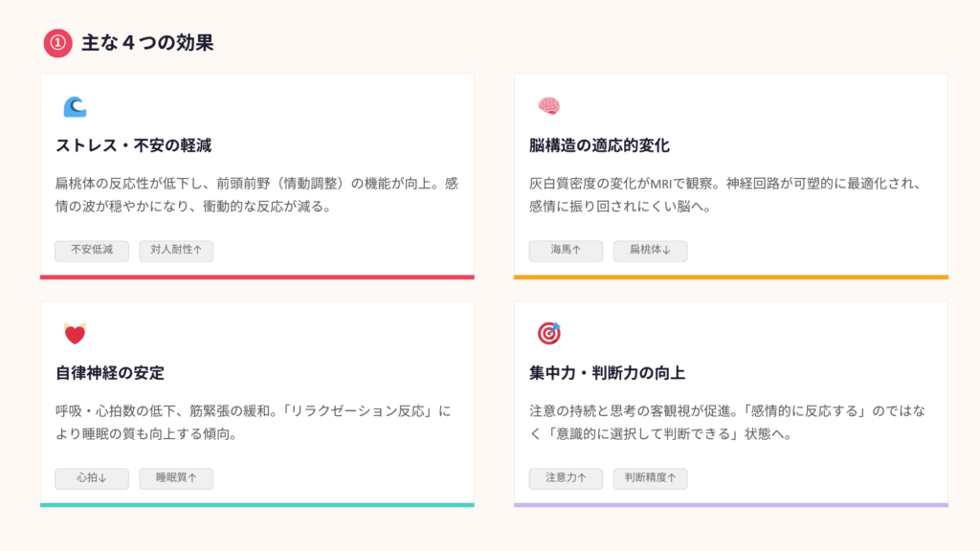This screenshot has height=551, width=980.
Task: Click the heart emoji icon
Action: [x=75, y=334]
